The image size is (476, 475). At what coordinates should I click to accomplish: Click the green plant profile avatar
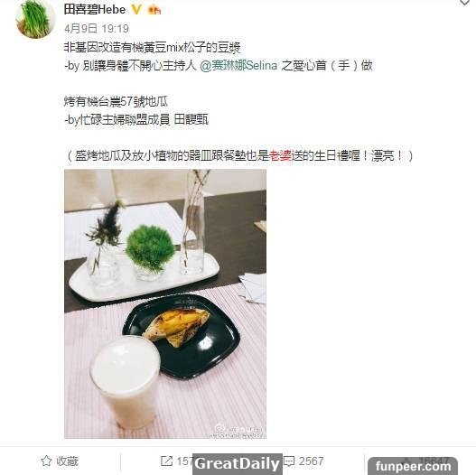click(35, 19)
